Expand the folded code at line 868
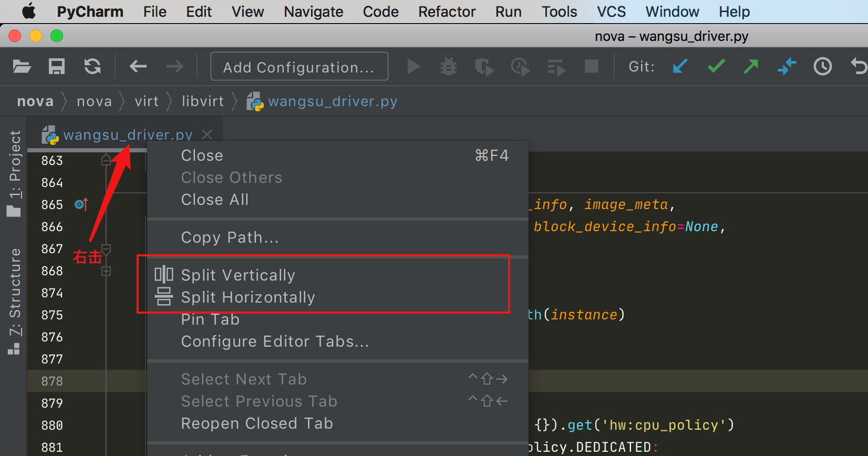This screenshot has height=456, width=868. point(106,271)
